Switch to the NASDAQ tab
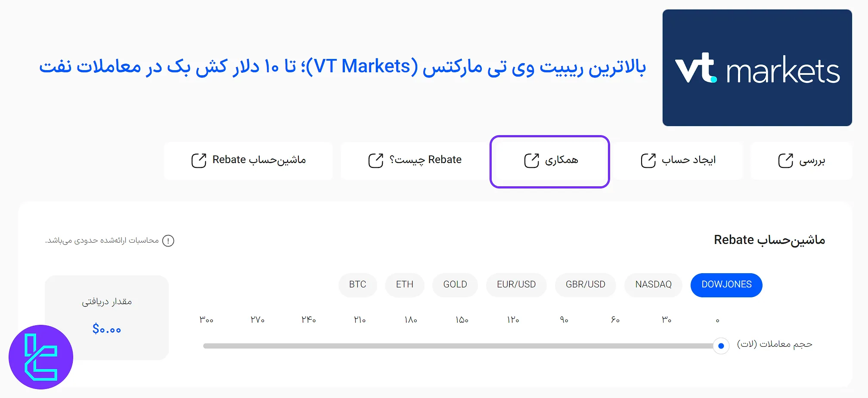Image resolution: width=868 pixels, height=398 pixels. (653, 285)
